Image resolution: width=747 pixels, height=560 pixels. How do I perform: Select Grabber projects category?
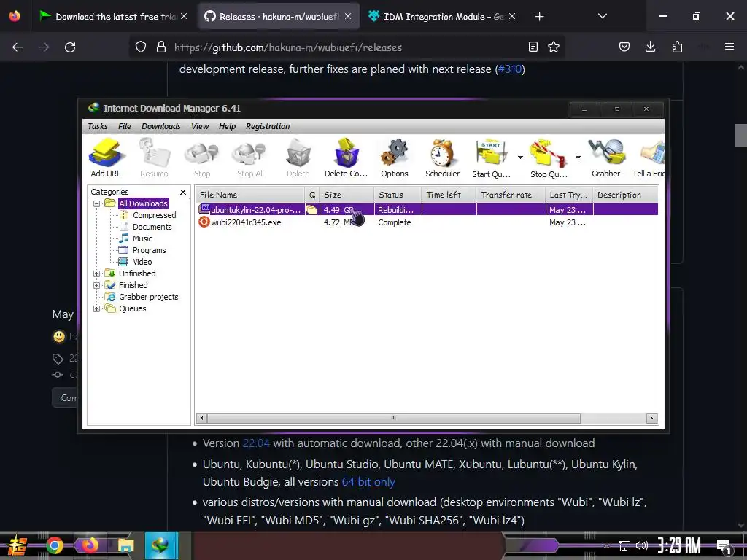pos(148,297)
